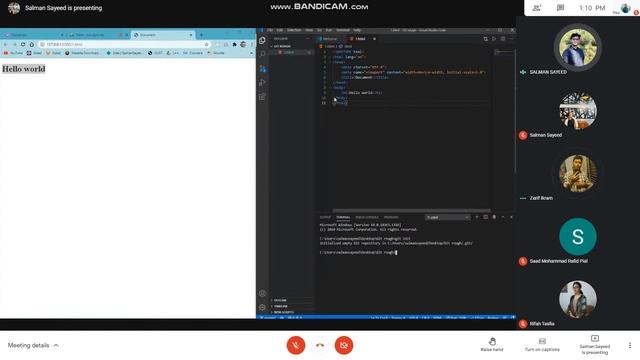Show everyone in the Meet people panel

(537, 8)
